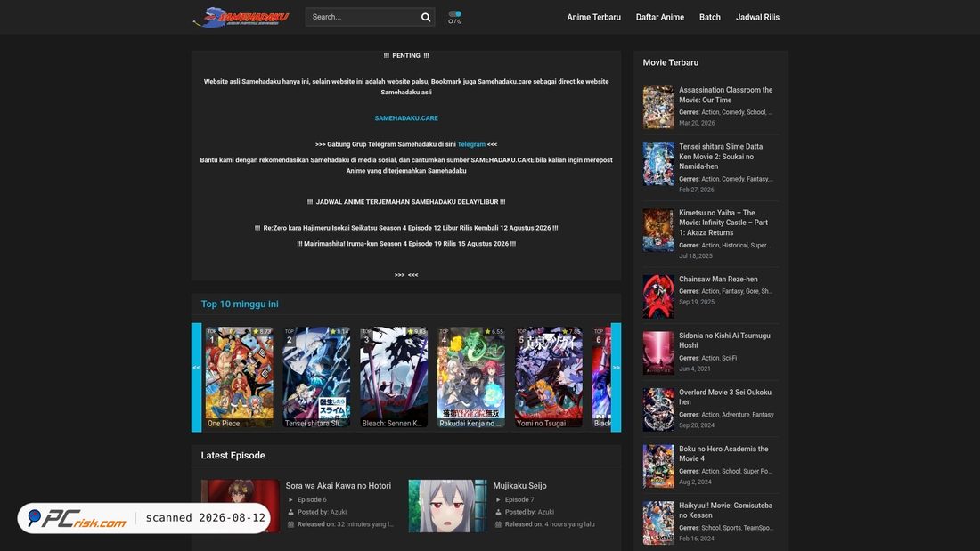
Task: Open Overlord Movie 3 Sei Oukoku title
Action: 725,397
